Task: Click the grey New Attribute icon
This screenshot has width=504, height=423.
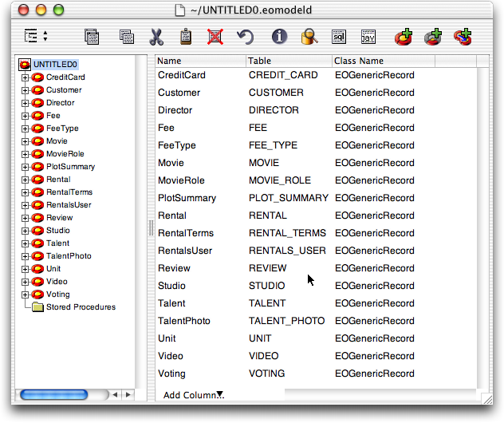Action: coord(433,37)
